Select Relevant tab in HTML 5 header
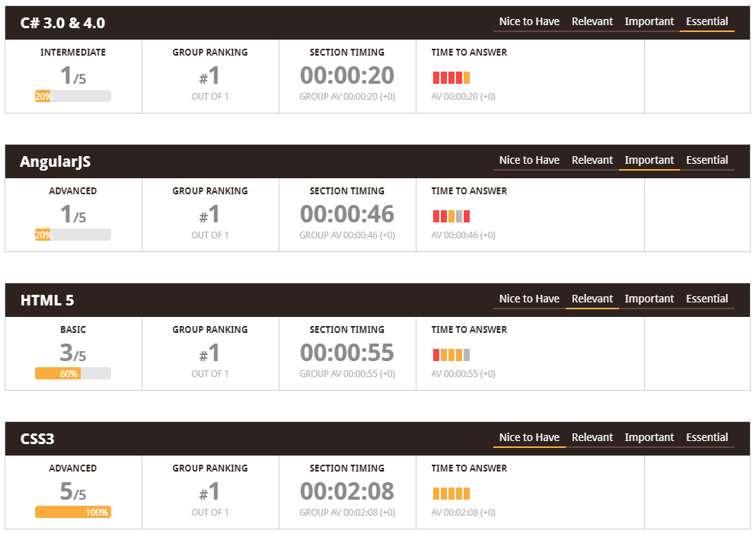Screen dimensions: 756x534 point(592,299)
